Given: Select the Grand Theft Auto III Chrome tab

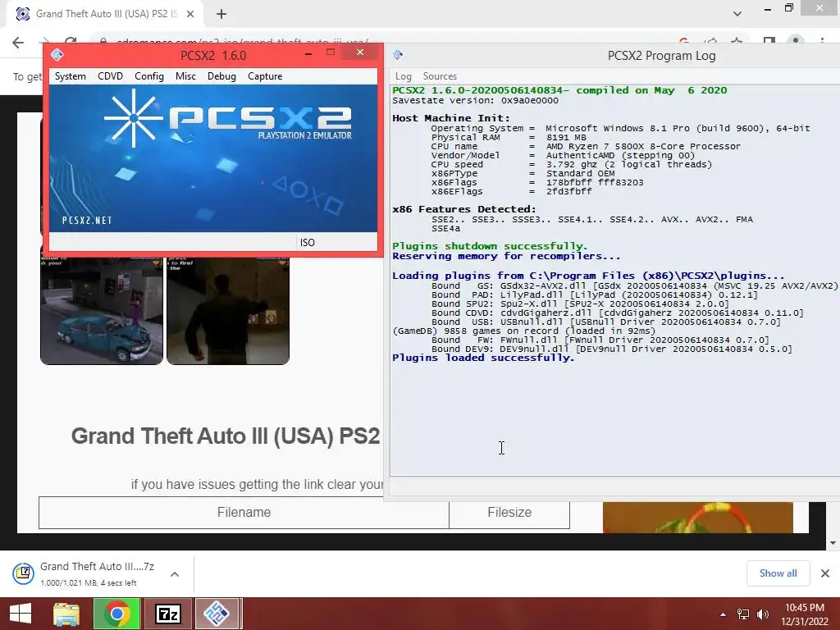Looking at the screenshot, I should 106,14.
